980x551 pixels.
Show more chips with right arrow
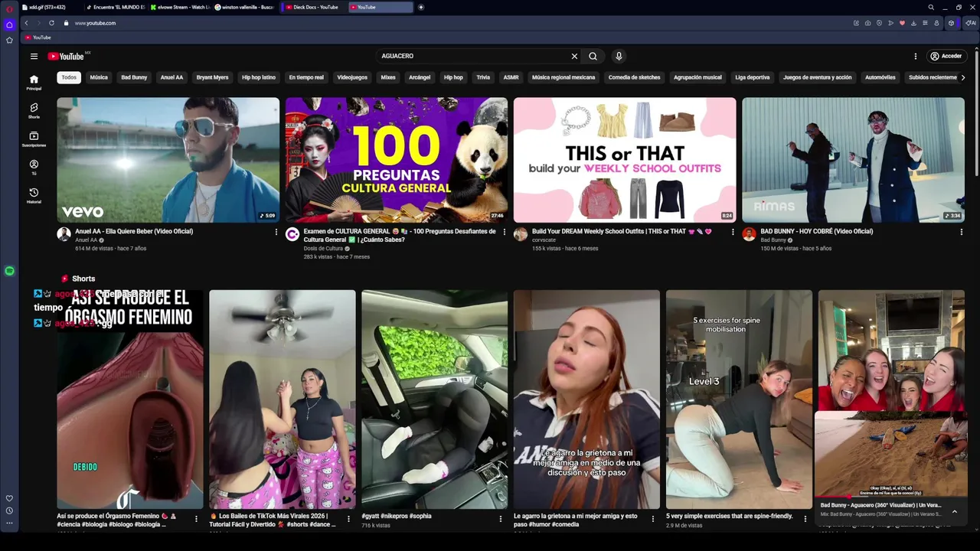tap(962, 77)
